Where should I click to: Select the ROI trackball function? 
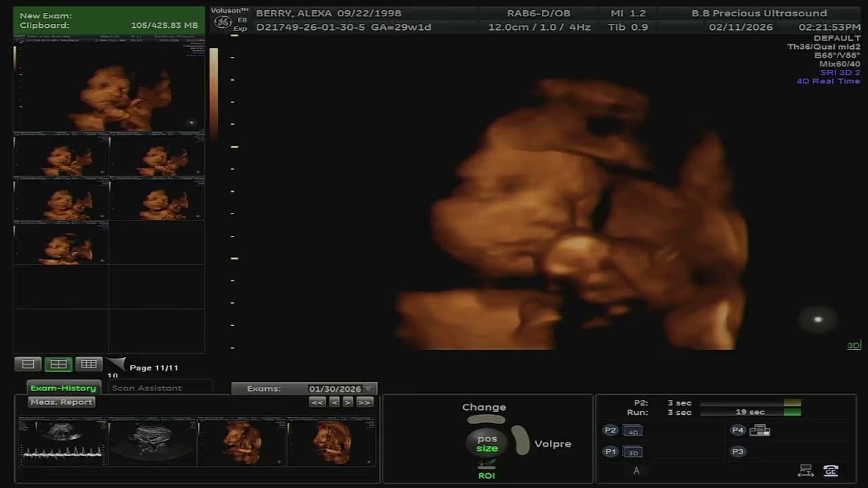point(486,475)
